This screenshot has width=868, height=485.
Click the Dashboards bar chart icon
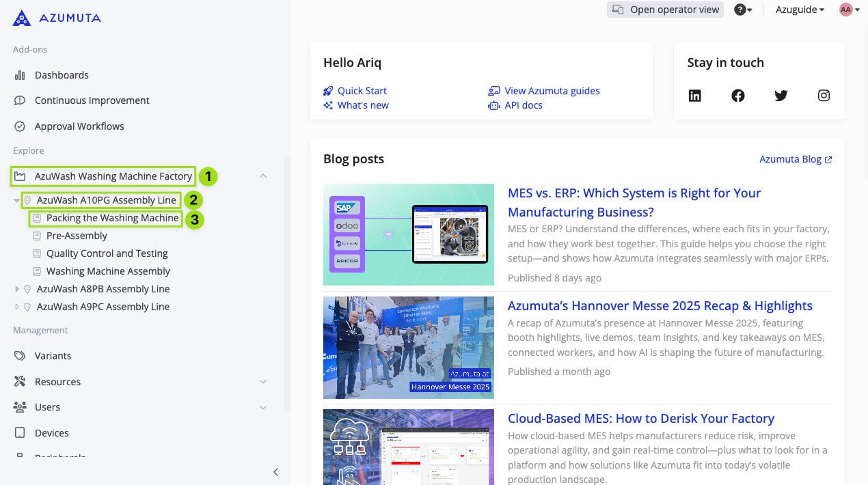pos(20,75)
